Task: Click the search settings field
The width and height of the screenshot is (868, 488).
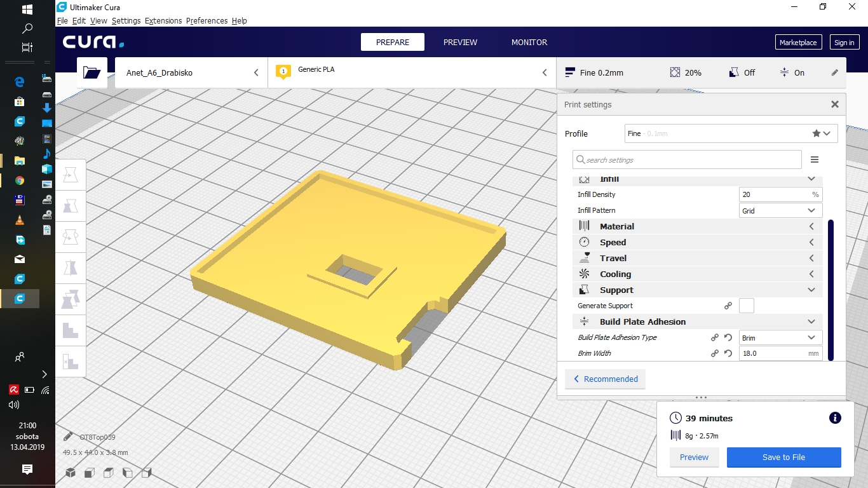Action: [687, 159]
